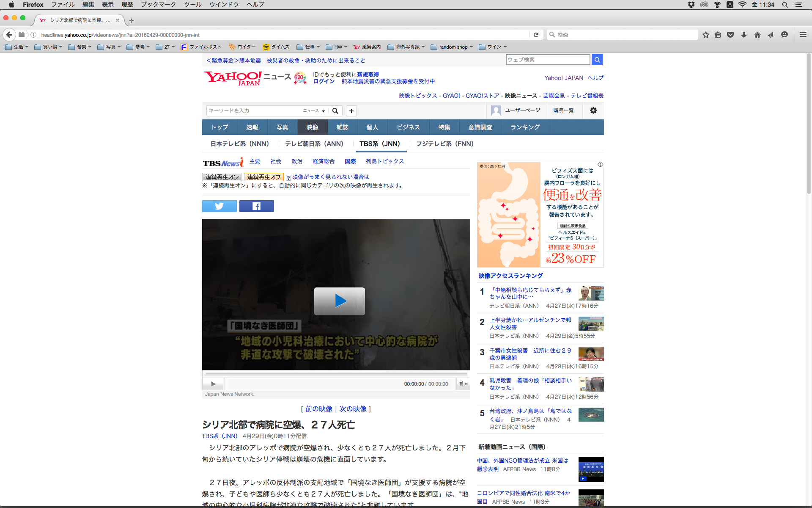The image size is (812, 508).
Task: Switch to the フジテレビ系 (FNN) tab
Action: [444, 144]
